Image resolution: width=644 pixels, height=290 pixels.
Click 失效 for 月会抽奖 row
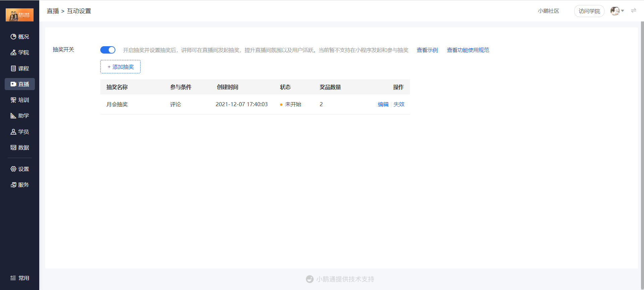tap(399, 104)
